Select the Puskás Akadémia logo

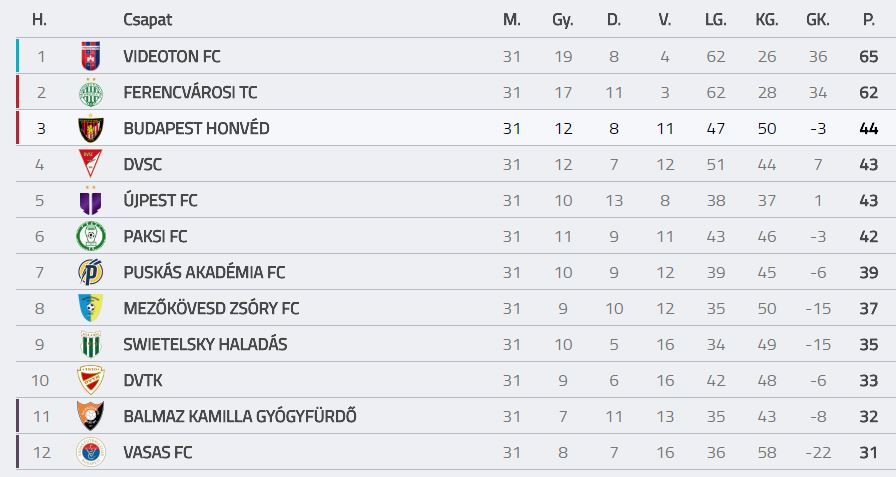click(91, 272)
